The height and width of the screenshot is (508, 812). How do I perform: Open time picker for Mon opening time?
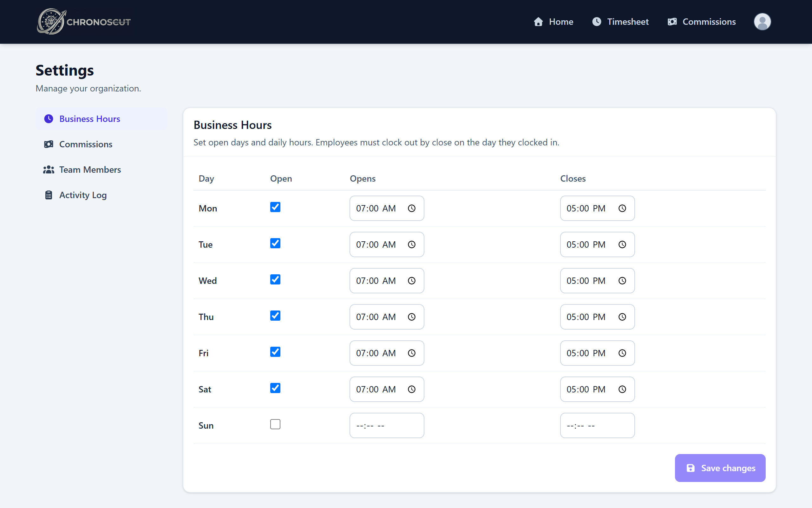(412, 208)
